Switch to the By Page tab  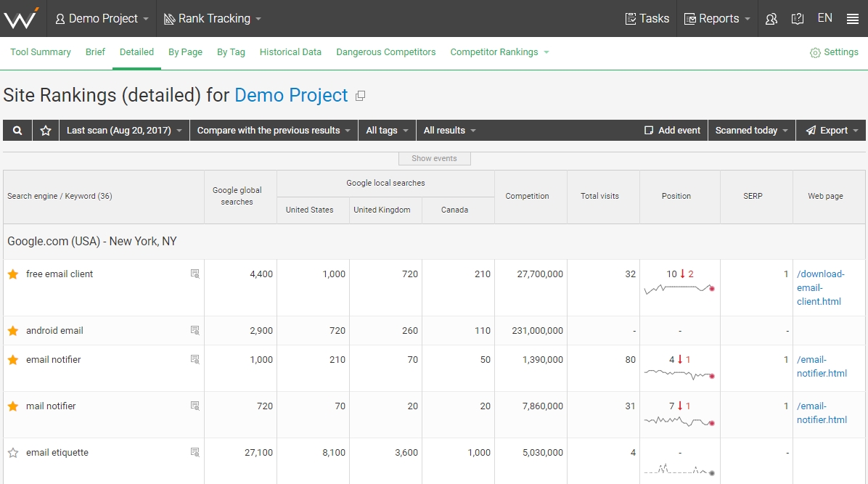point(186,52)
